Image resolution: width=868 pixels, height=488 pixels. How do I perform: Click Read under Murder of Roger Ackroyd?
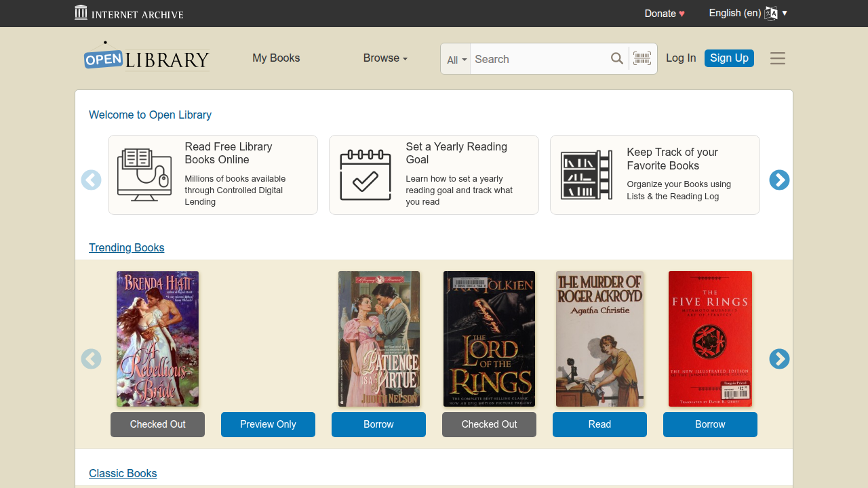[x=599, y=424]
